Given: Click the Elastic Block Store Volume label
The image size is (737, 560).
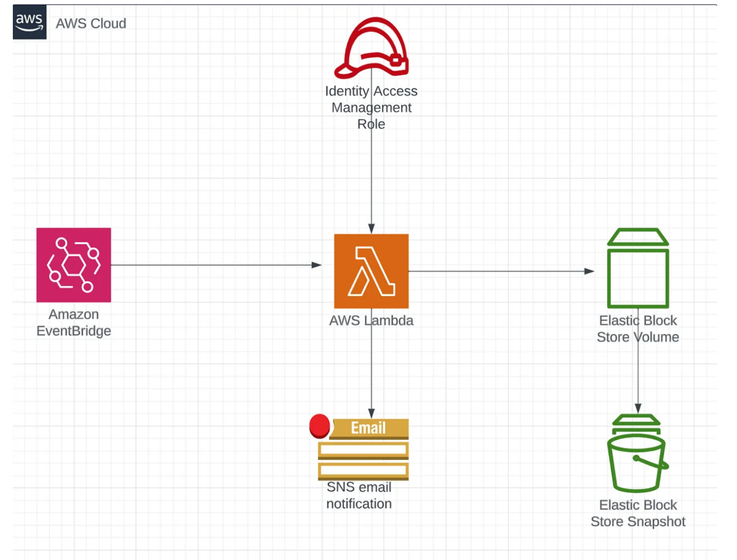Looking at the screenshot, I should [638, 329].
